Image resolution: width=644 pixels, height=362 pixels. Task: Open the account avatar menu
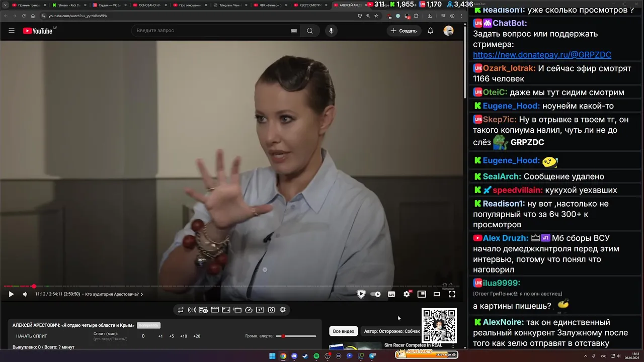(448, 31)
